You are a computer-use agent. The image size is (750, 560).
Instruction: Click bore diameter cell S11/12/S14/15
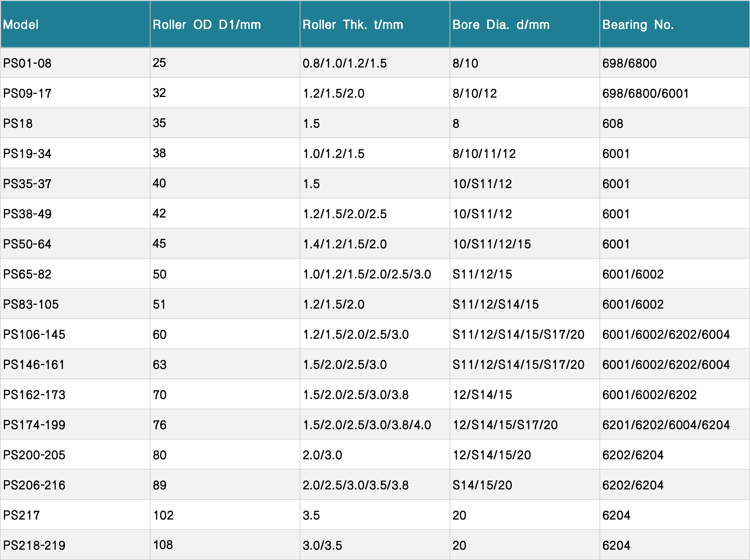(x=495, y=304)
